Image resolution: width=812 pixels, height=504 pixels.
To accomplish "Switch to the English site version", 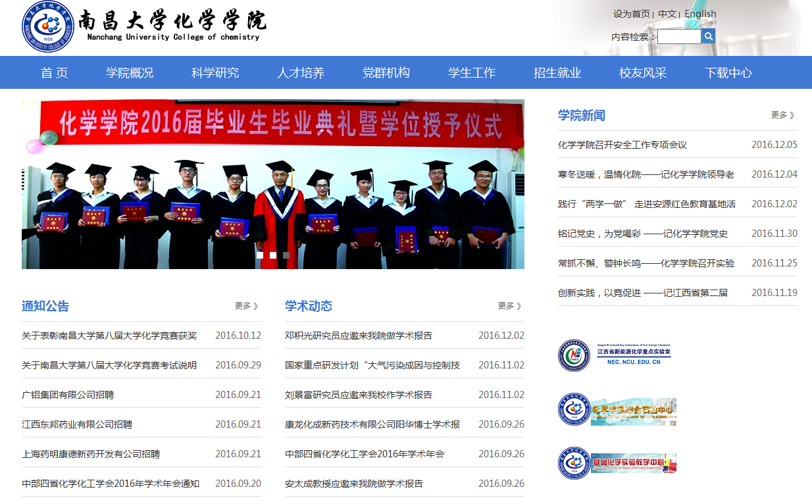I will [x=700, y=13].
